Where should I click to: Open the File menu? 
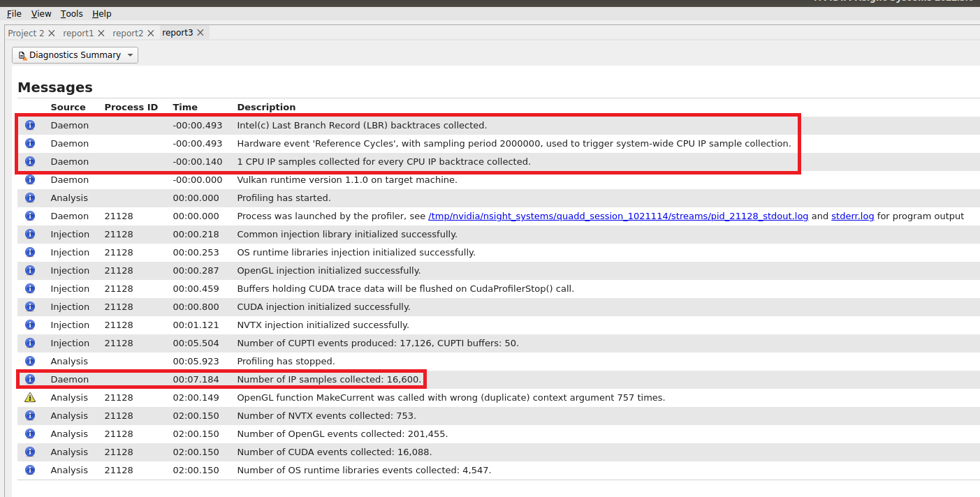pyautogui.click(x=13, y=13)
